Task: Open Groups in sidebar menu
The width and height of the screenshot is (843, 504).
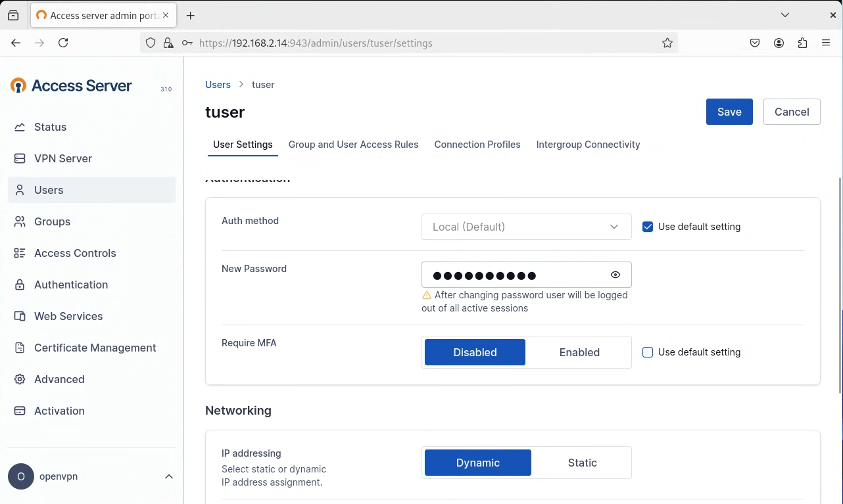Action: click(x=92, y=221)
